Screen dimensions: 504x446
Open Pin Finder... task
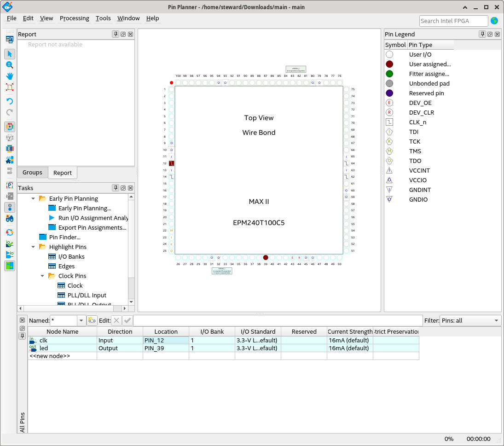(64, 237)
